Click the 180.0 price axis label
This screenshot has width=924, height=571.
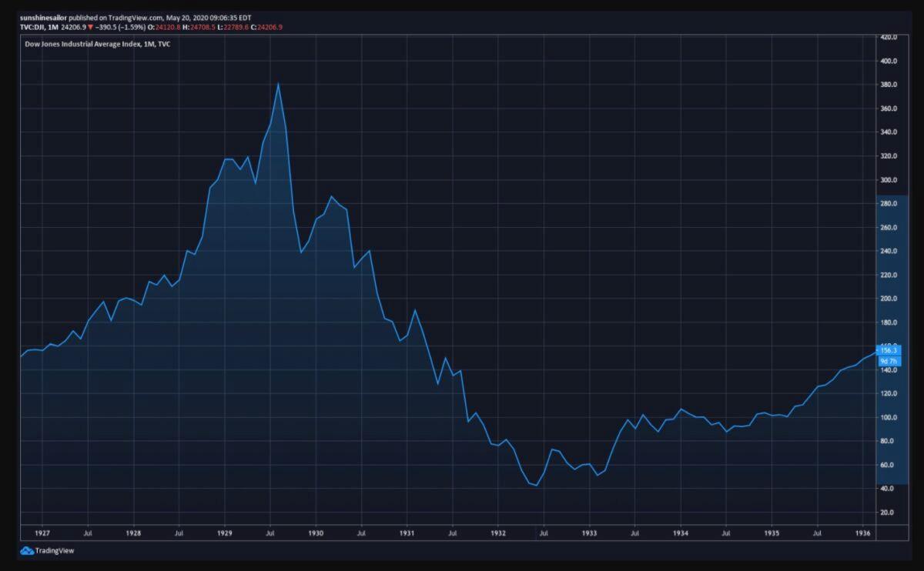pos(889,322)
